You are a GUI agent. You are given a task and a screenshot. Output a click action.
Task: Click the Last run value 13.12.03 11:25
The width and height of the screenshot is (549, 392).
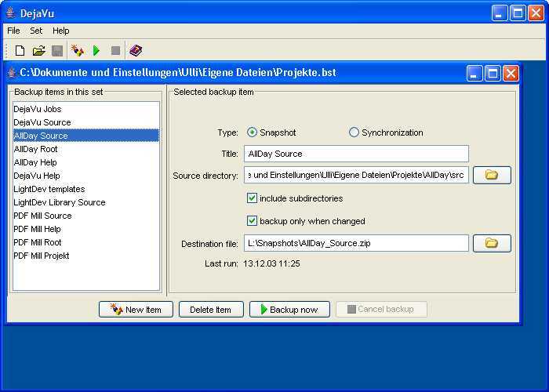point(271,263)
